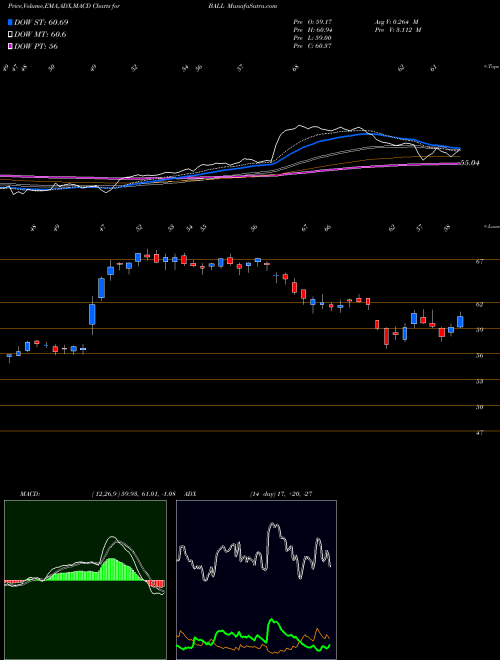Select the 'DOW PT: 56' legend label
500x660 pixels.
pyautogui.click(x=36, y=46)
